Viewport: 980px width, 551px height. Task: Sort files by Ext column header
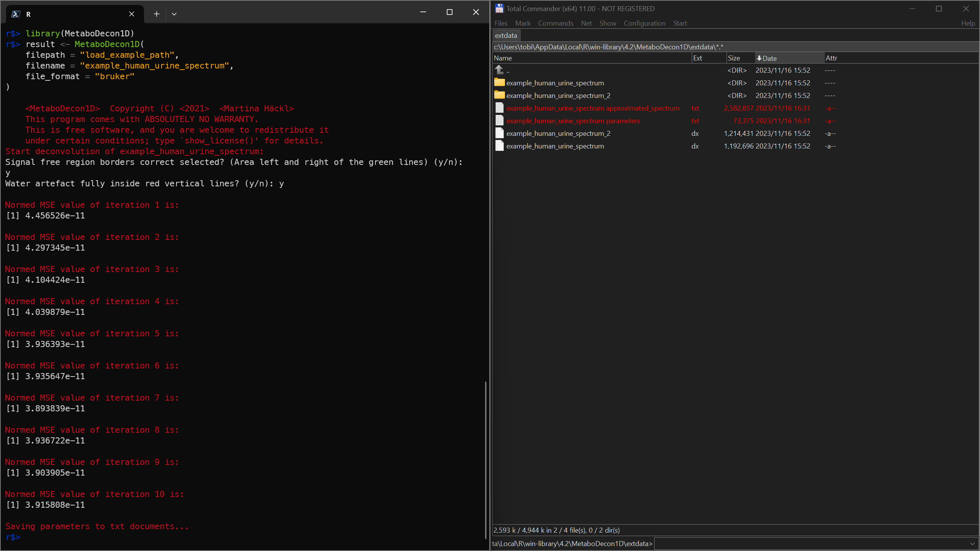[x=709, y=58]
